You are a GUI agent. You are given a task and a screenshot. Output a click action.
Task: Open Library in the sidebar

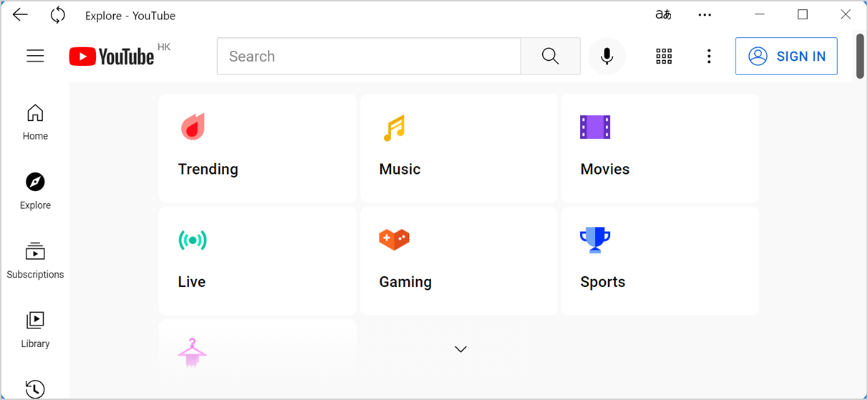click(35, 329)
